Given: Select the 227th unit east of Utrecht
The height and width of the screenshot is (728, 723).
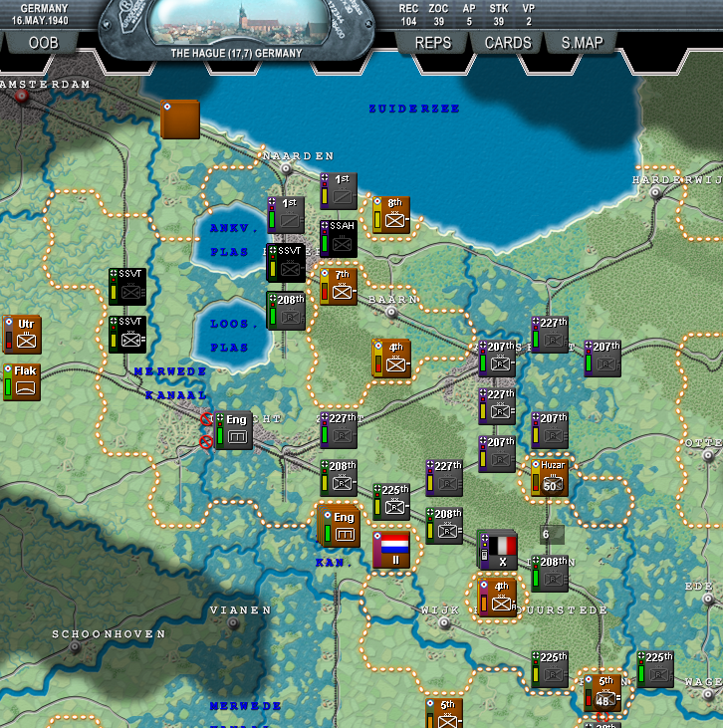Looking at the screenshot, I should tap(339, 430).
